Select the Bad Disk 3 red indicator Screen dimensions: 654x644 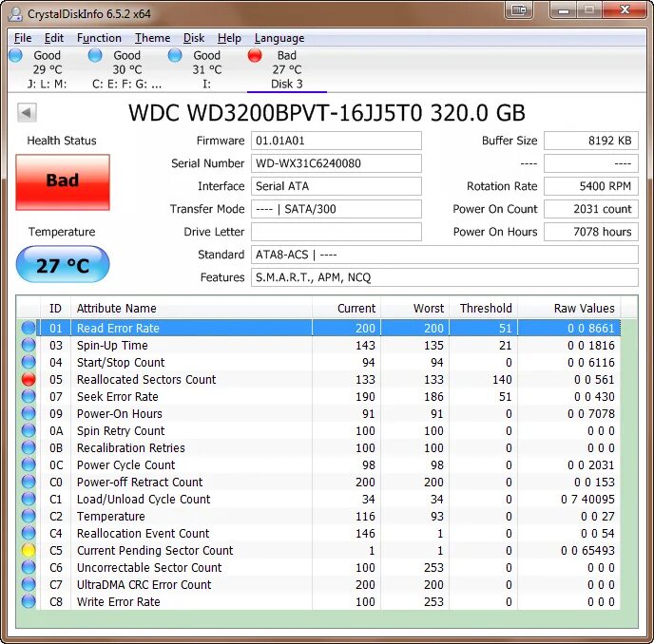[x=255, y=55]
